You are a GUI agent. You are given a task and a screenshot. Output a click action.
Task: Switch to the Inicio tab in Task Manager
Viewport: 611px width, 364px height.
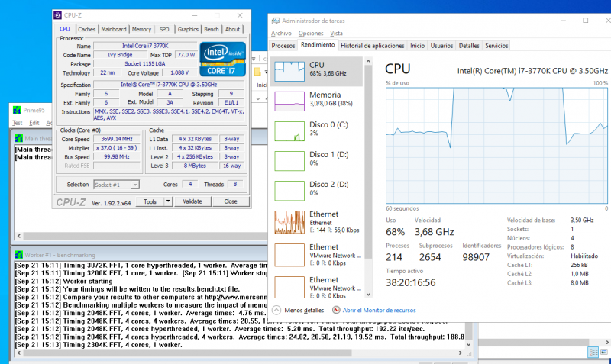417,46
